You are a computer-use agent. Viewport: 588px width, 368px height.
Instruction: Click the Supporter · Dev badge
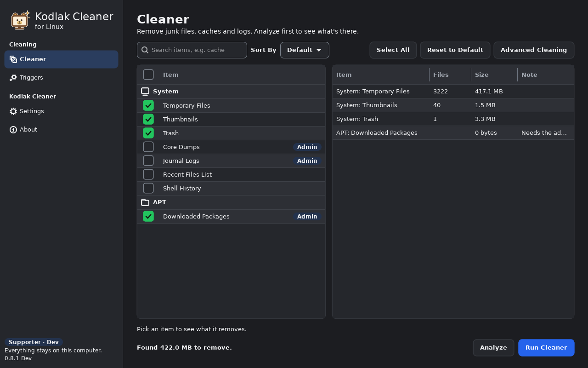pyautogui.click(x=34, y=342)
